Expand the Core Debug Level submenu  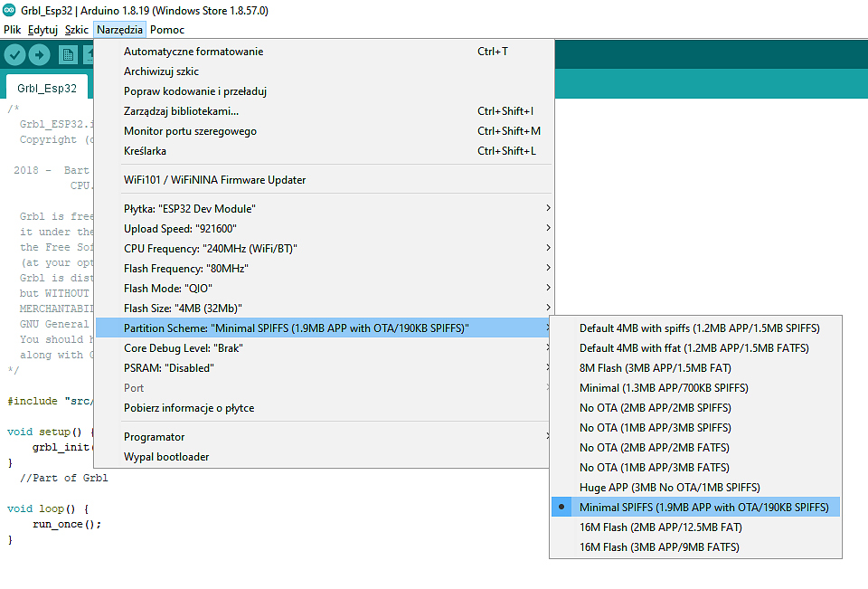[324, 348]
